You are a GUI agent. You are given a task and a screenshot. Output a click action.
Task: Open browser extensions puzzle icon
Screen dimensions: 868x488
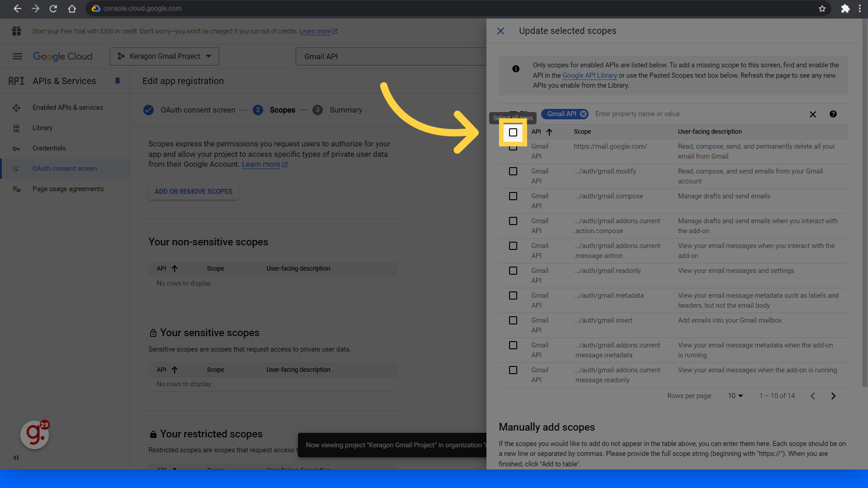point(845,9)
